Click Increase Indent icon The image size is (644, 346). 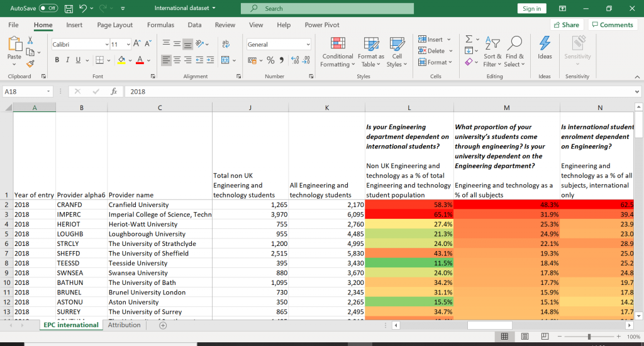[210, 60]
